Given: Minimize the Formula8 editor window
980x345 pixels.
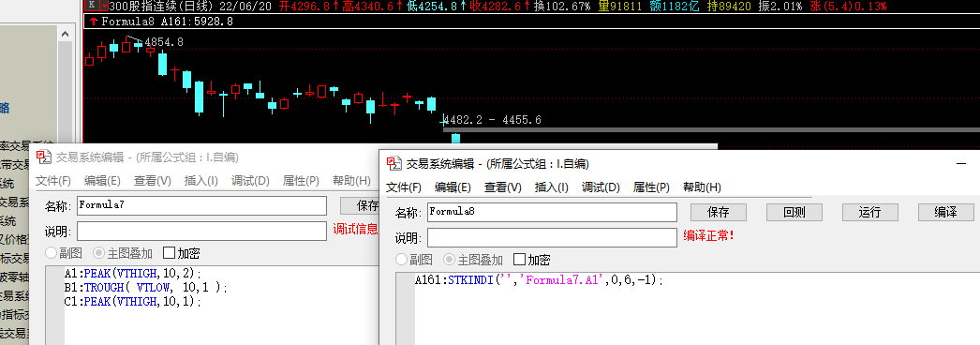Looking at the screenshot, I should point(961,164).
